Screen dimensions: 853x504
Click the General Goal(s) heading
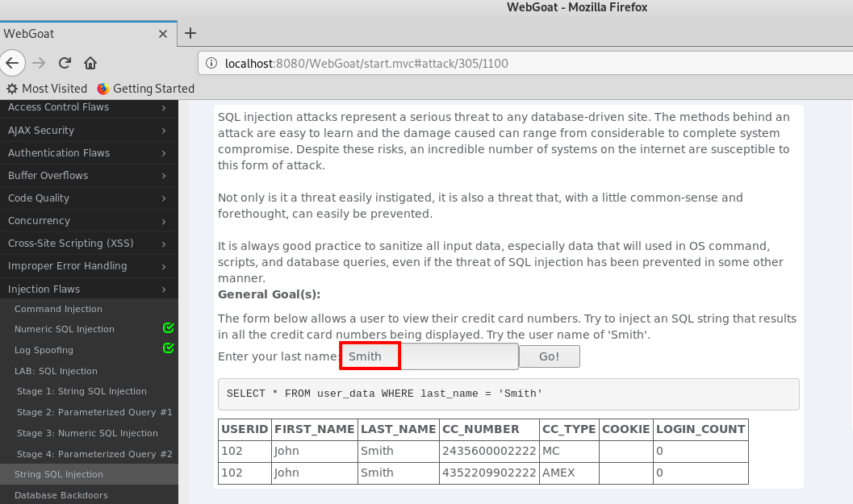click(270, 294)
